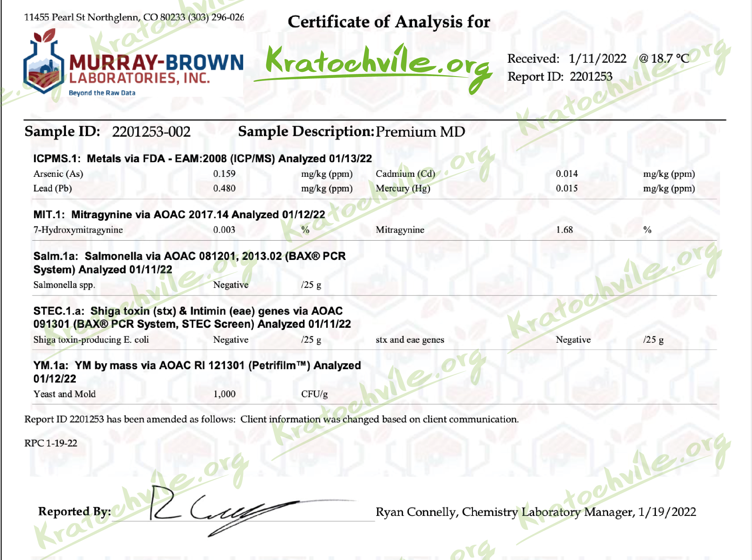Click the Salmonella 'Negative' result
Image resolution: width=752 pixels, height=560 pixels.
coord(231,285)
